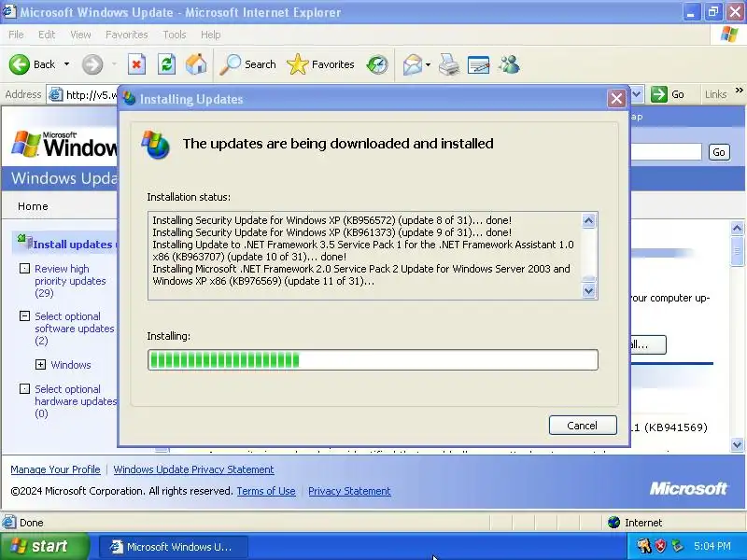Open the Forward button dropdown arrow
The width and height of the screenshot is (747, 560).
click(x=114, y=64)
